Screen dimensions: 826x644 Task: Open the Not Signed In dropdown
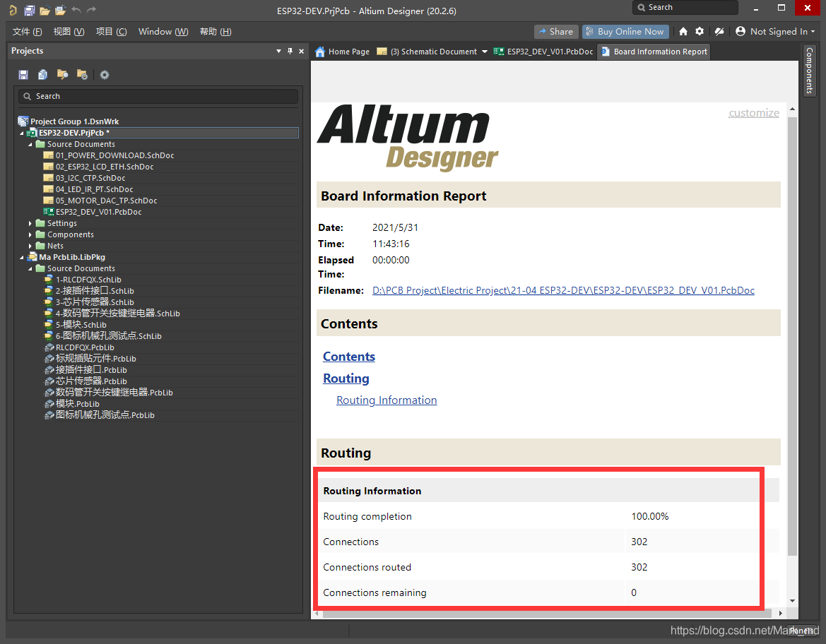[x=813, y=32]
